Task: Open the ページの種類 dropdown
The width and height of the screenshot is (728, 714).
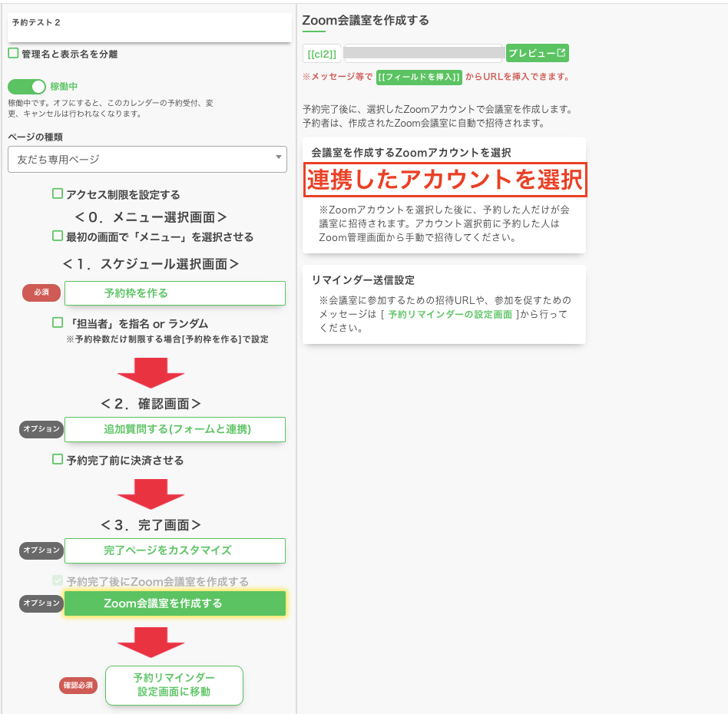Action: (x=147, y=159)
